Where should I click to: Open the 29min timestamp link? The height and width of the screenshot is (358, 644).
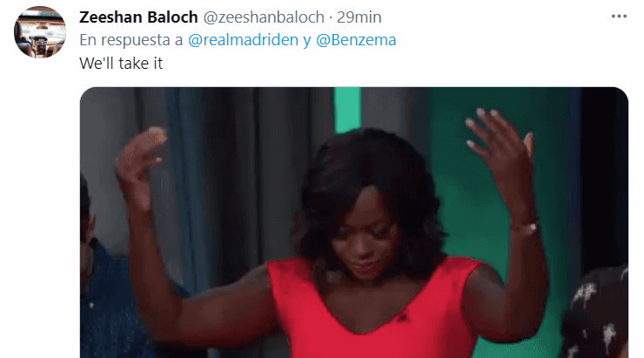359,17
